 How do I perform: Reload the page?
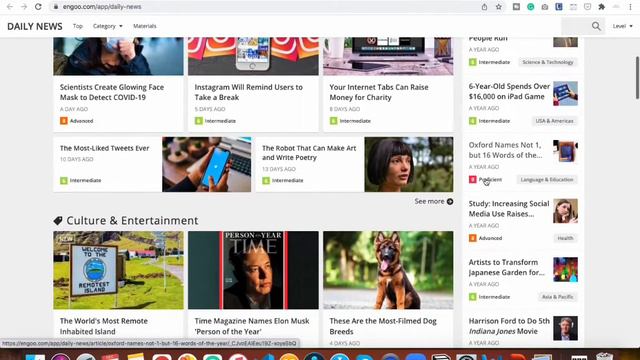coord(38,7)
